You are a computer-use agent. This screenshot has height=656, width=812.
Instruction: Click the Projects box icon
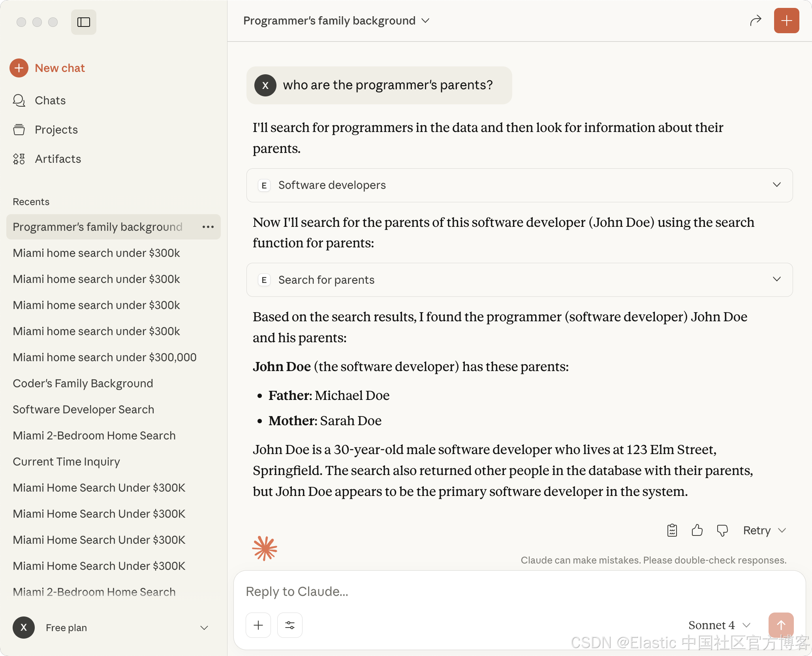[19, 130]
